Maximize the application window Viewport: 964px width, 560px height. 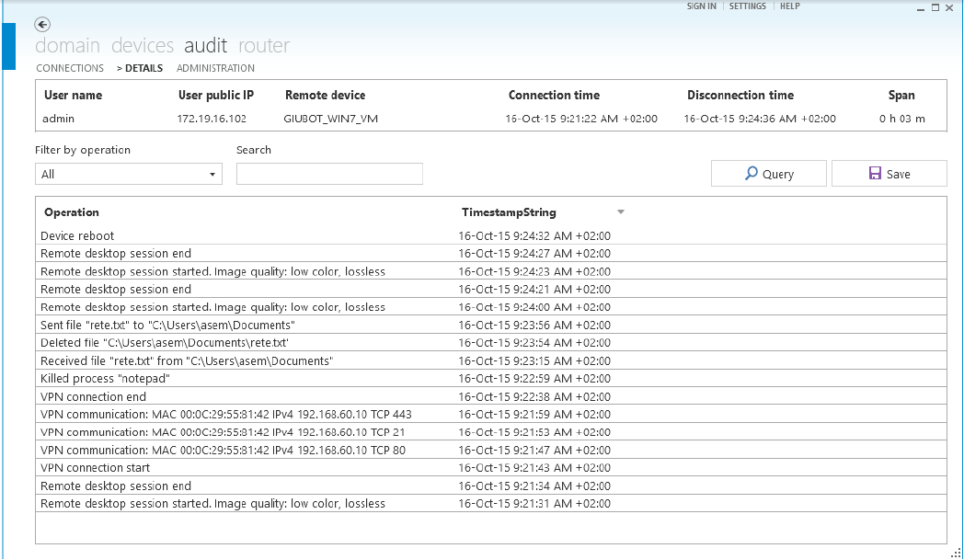(935, 7)
